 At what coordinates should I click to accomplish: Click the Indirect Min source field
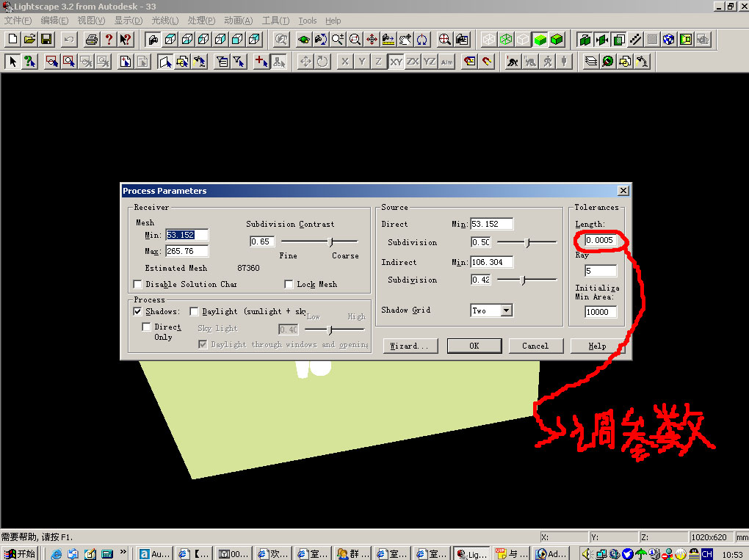(492, 262)
